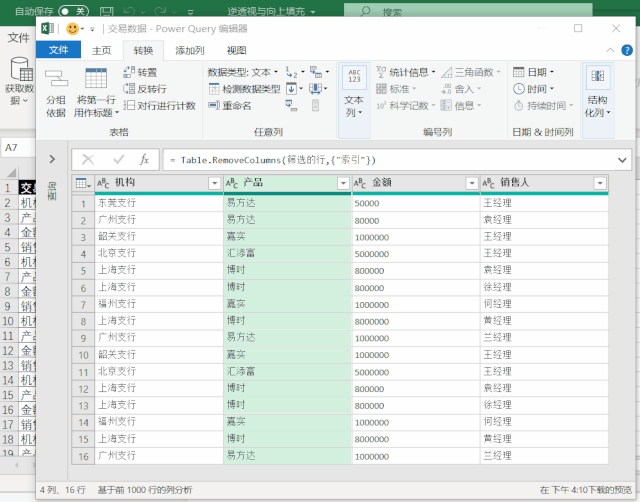This screenshot has width=640, height=502.
Task: Click the 分组依据 (Group By) icon
Action: tap(56, 79)
